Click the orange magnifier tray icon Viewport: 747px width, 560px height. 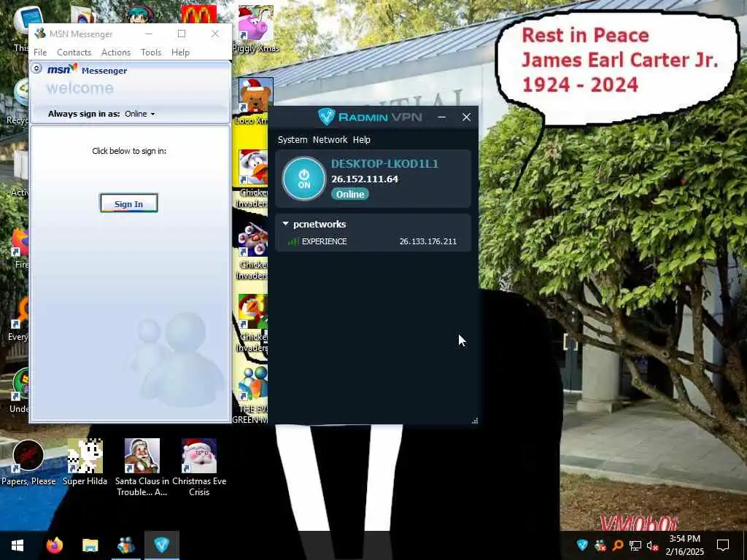pyautogui.click(x=617, y=545)
